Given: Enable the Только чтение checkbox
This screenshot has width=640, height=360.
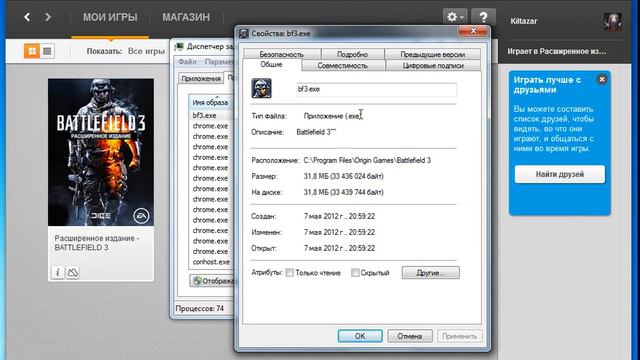Looking at the screenshot, I should pyautogui.click(x=289, y=273).
